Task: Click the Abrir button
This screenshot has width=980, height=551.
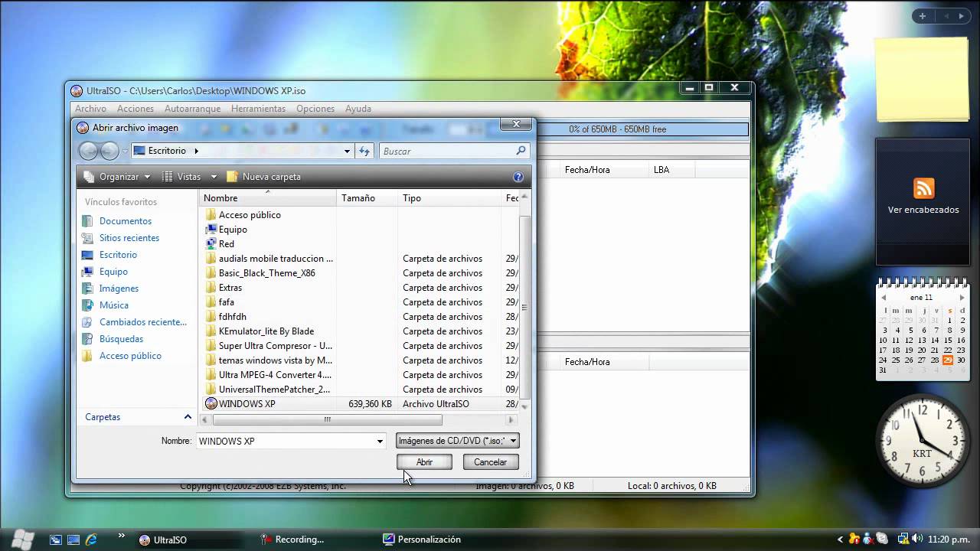Action: 424,462
